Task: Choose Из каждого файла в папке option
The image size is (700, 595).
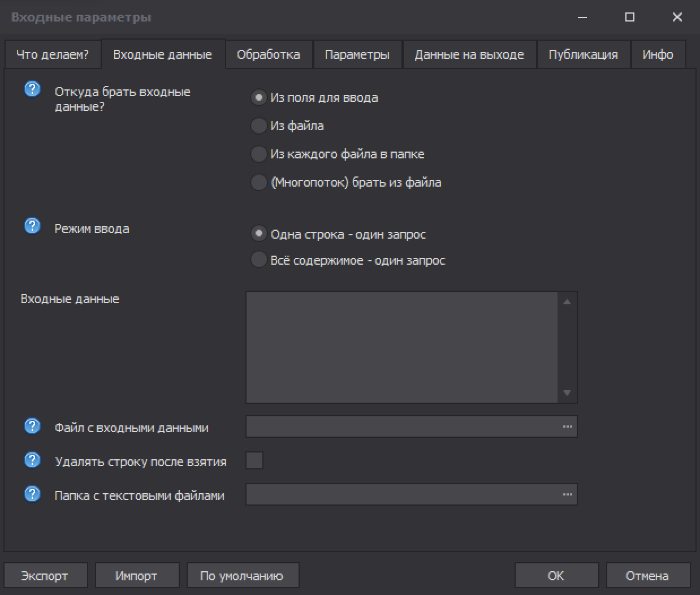Action: 258,154
